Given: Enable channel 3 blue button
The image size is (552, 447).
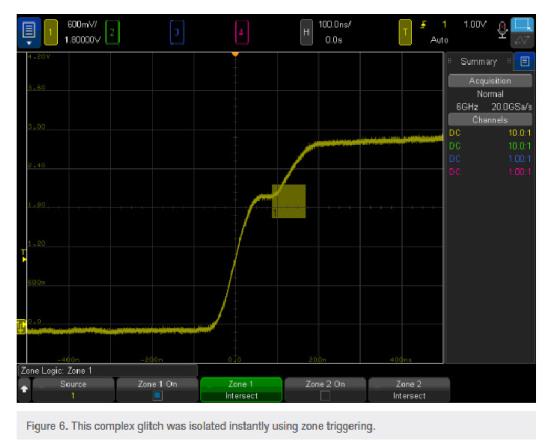Looking at the screenshot, I should [177, 32].
